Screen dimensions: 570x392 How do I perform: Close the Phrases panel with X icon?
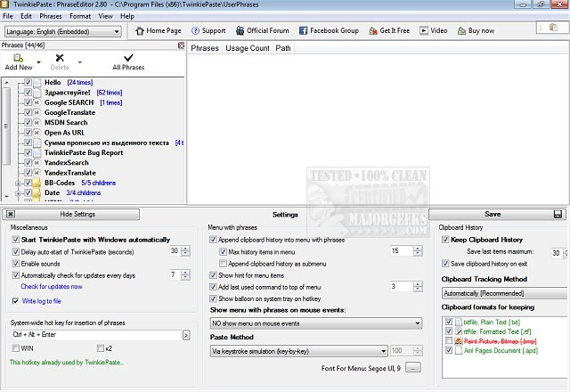tap(181, 45)
